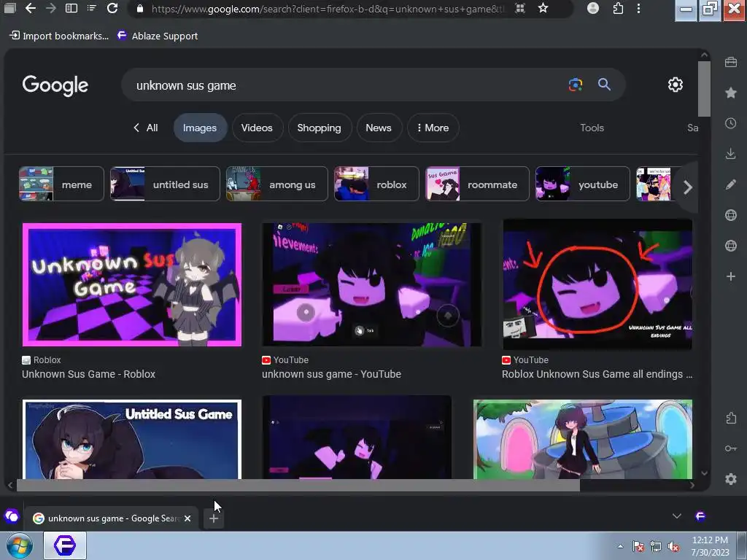Open sidebar settings gear at bottom
Viewport: 747px width, 560px height.
pos(731,479)
